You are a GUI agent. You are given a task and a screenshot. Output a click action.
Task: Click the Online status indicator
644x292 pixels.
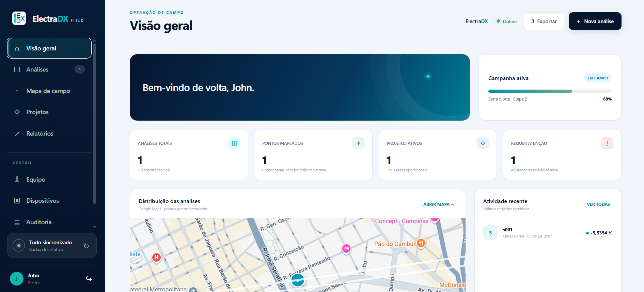[x=506, y=21]
